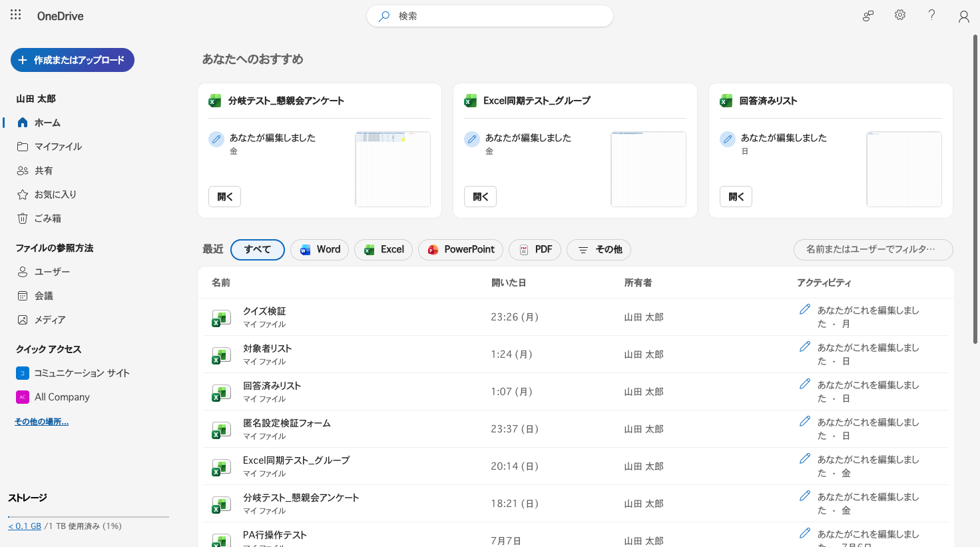This screenshot has height=547, width=980.
Task: Click edit pencil icon in クイズ検証 row
Action: click(x=805, y=309)
